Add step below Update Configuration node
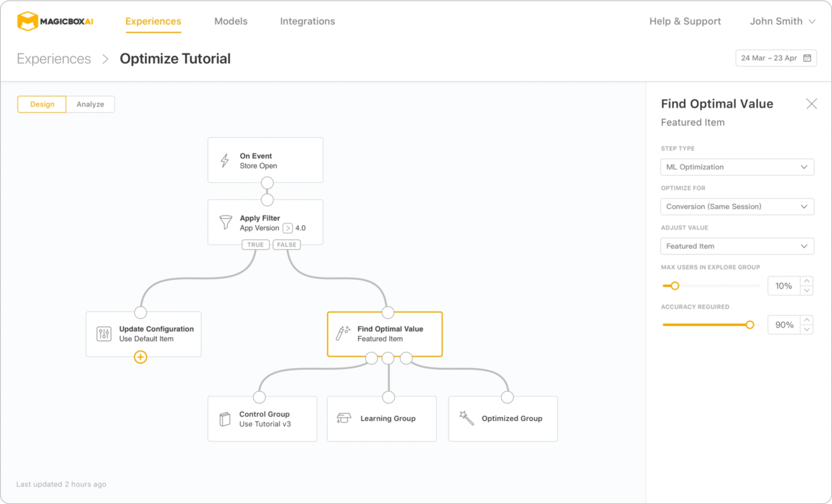Image resolution: width=832 pixels, height=504 pixels. point(140,357)
